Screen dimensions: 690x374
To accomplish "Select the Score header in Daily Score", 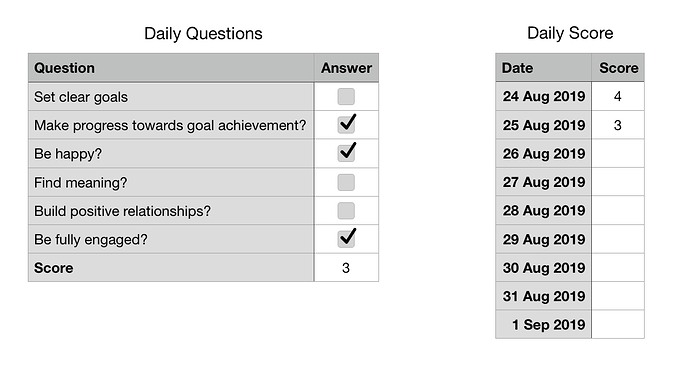I will click(x=618, y=68).
